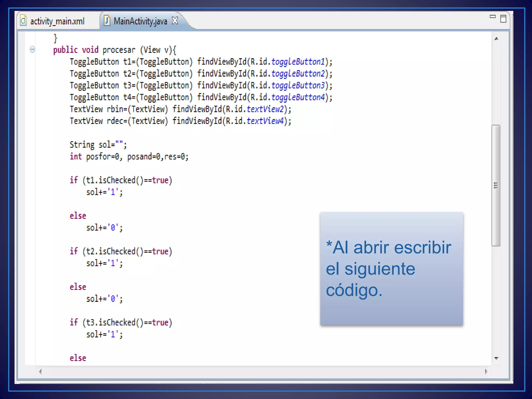
Task: Click 'TextView rdec=(TextView)' declaration
Action: [x=119, y=121]
